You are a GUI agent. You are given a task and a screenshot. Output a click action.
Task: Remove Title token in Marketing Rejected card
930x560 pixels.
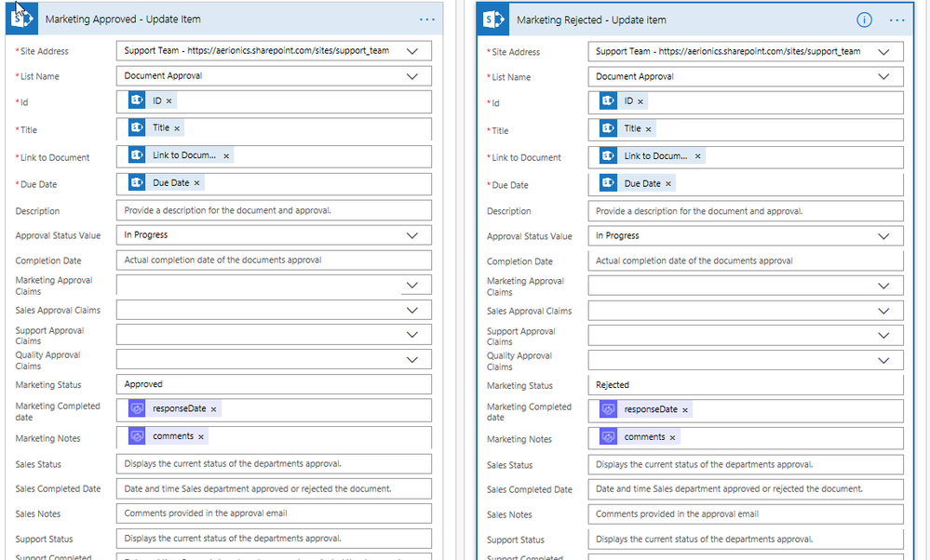pyautogui.click(x=649, y=129)
